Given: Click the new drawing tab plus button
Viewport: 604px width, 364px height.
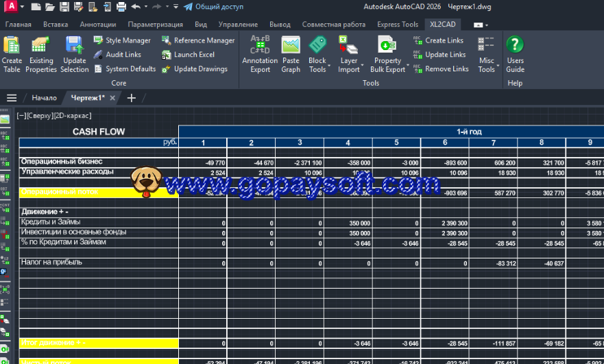Looking at the screenshot, I should [x=132, y=98].
